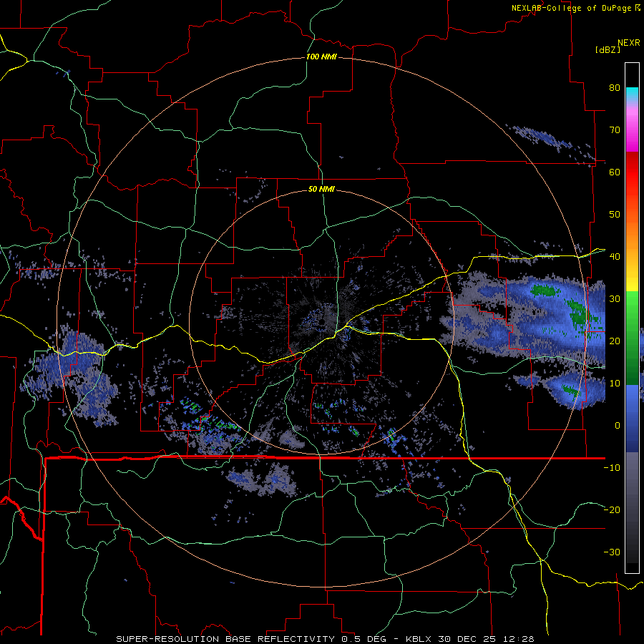
Task: Click the 60 value on the dBZ scale
Action: click(615, 172)
